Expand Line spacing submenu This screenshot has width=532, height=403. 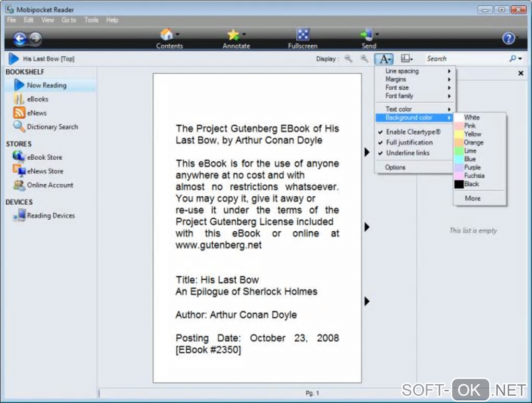[414, 71]
